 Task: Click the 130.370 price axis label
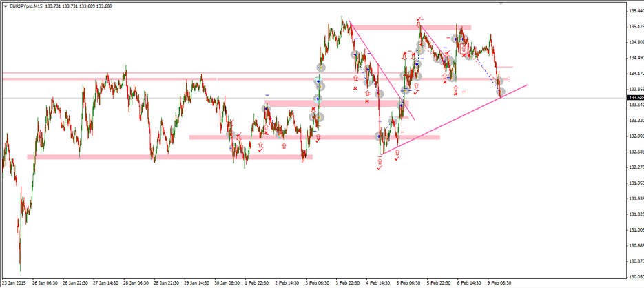pyautogui.click(x=635, y=260)
